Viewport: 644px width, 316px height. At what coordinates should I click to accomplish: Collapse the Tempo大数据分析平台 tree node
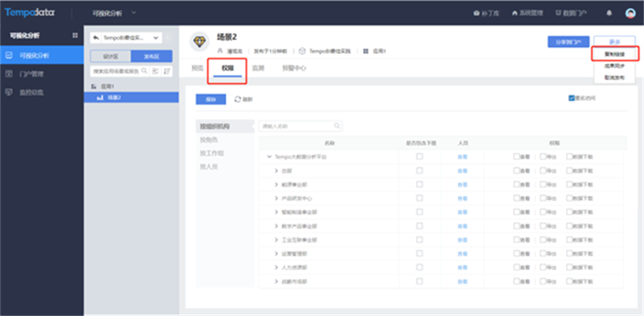click(x=270, y=157)
